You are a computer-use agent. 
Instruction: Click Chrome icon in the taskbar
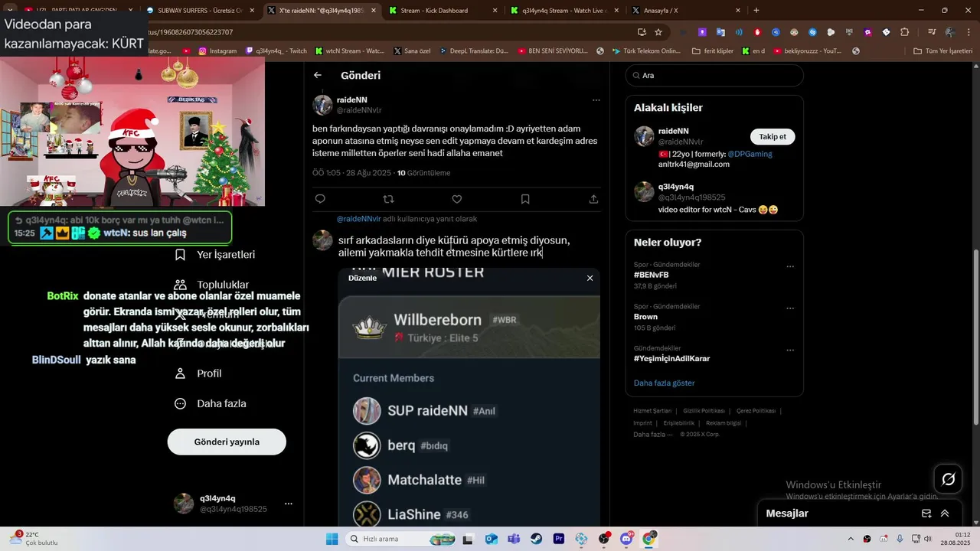649,539
